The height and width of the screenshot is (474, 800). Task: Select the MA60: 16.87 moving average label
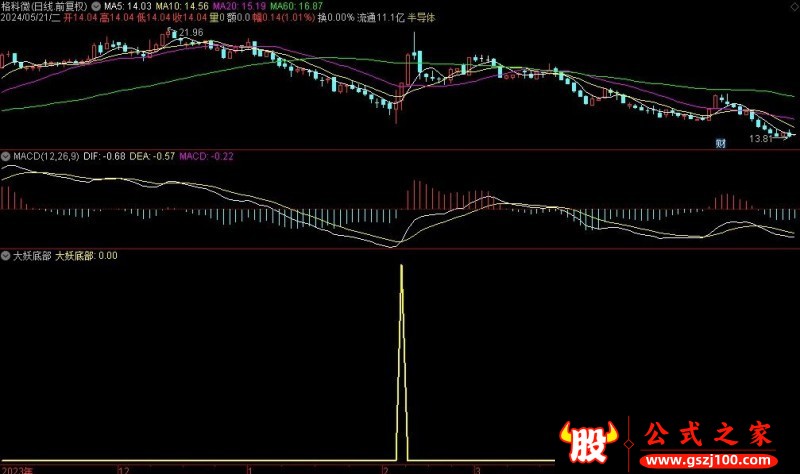[296, 6]
